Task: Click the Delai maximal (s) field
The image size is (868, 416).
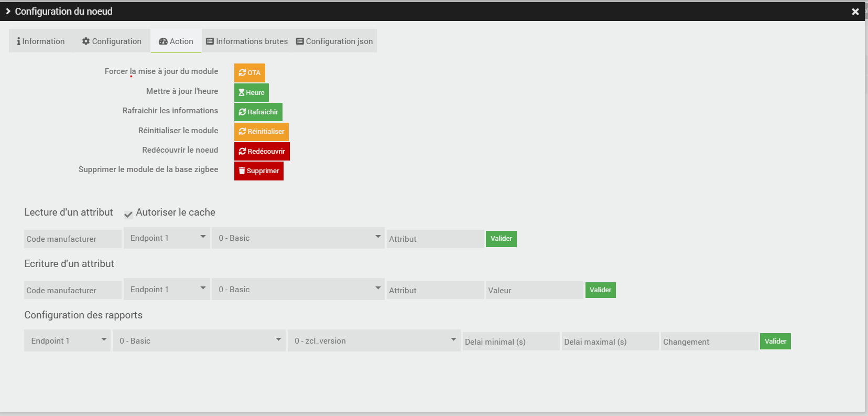Action: tap(610, 342)
